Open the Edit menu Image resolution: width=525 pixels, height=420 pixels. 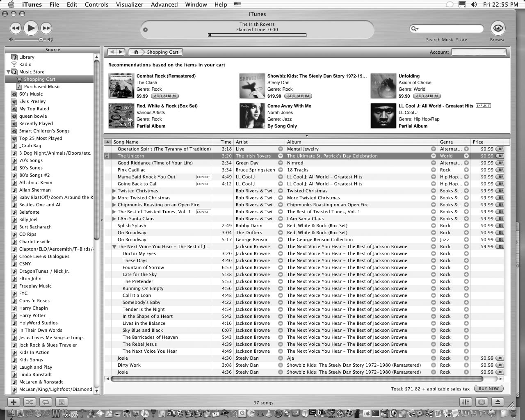click(72, 5)
